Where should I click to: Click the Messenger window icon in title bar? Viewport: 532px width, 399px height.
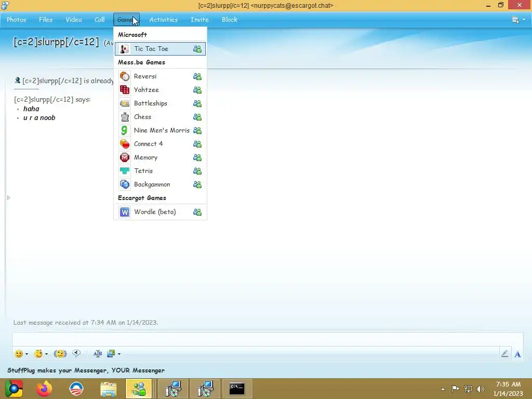(5, 5)
